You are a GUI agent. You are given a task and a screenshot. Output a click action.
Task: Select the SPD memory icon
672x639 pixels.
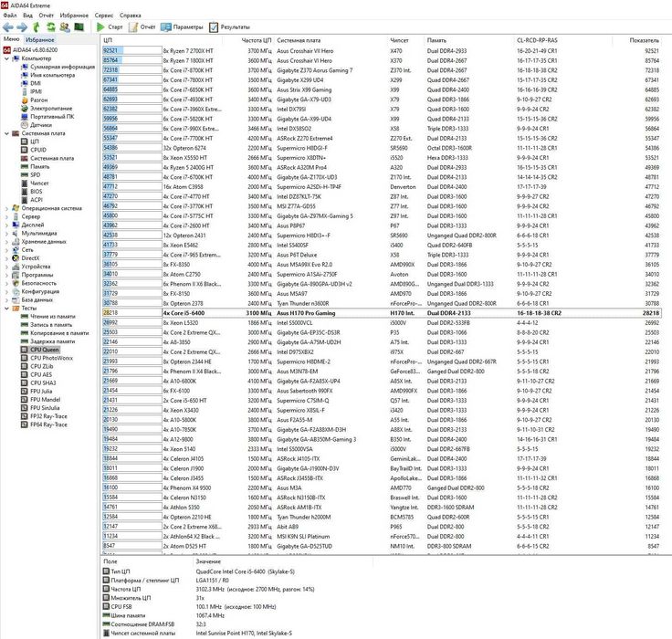pos(25,175)
